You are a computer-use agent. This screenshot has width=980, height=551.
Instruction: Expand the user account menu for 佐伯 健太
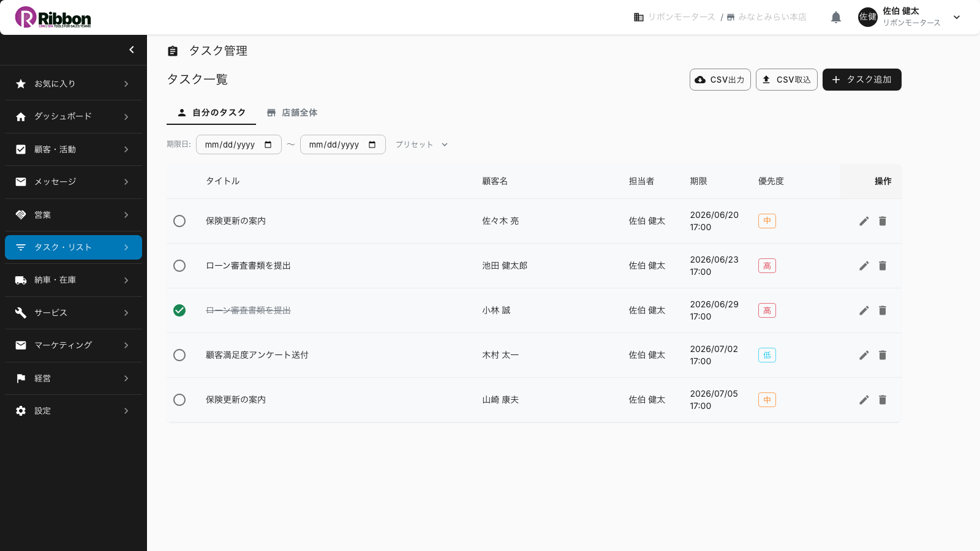tap(957, 17)
